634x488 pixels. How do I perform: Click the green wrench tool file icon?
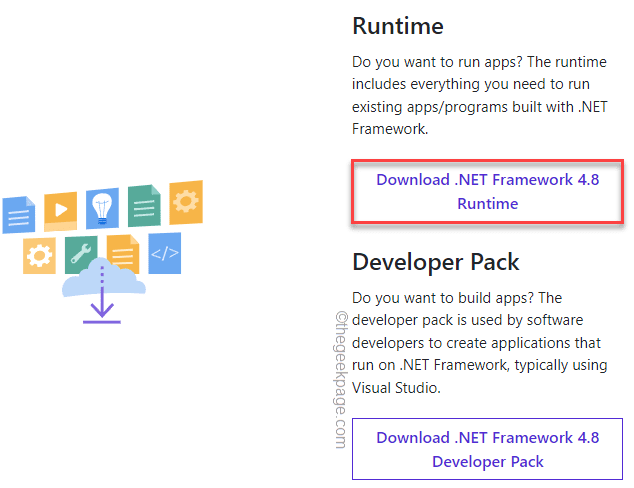point(81,254)
